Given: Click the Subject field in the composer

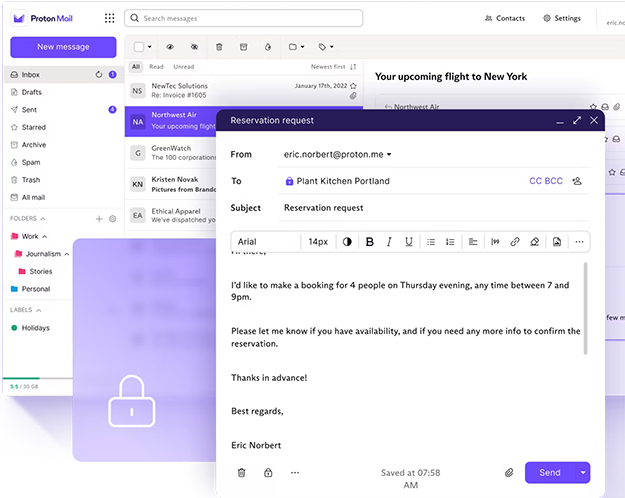Looking at the screenshot, I should tap(434, 208).
